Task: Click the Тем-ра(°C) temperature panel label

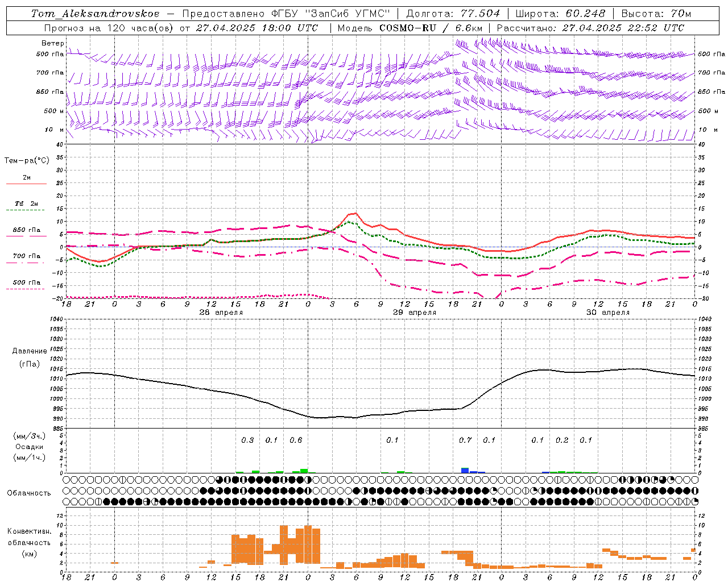Action: point(27,161)
